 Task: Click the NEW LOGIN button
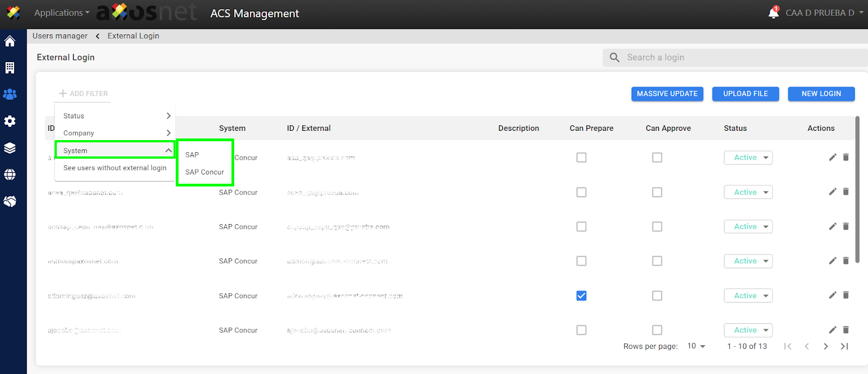pos(821,94)
